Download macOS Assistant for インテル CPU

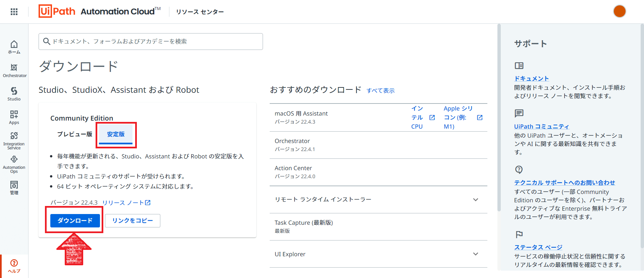point(417,118)
